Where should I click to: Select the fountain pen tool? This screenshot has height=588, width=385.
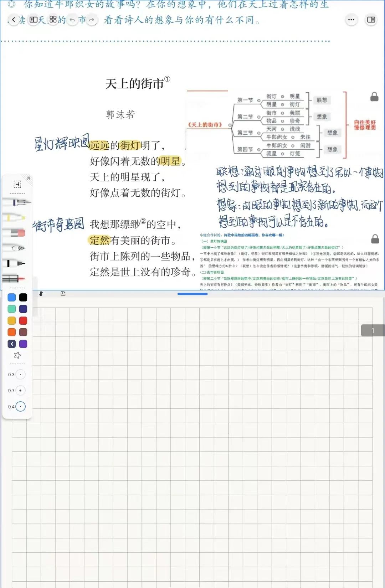pos(18,202)
